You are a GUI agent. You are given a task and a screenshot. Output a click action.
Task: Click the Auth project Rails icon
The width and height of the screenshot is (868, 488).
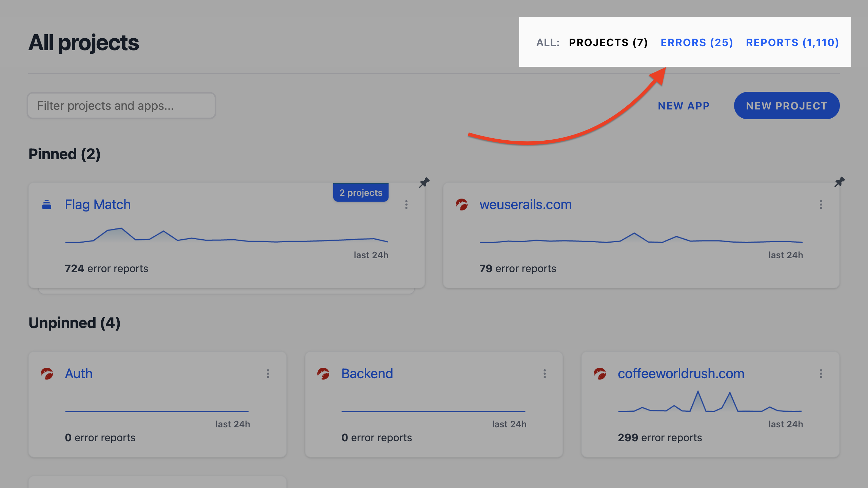47,374
